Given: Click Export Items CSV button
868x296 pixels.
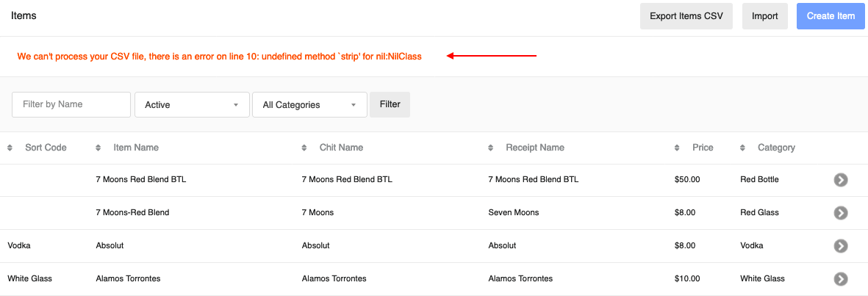Looking at the screenshot, I should tap(686, 16).
